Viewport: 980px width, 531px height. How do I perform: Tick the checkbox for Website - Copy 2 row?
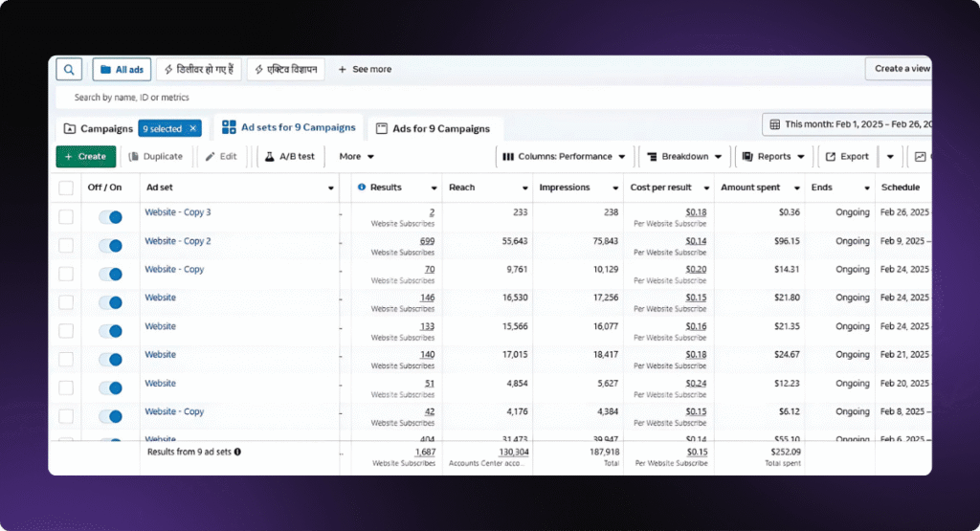pyautogui.click(x=66, y=246)
